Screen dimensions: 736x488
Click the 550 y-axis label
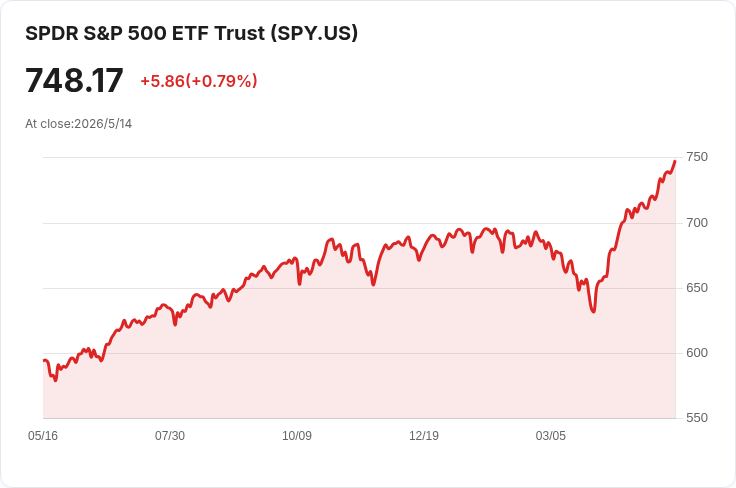[x=697, y=418]
